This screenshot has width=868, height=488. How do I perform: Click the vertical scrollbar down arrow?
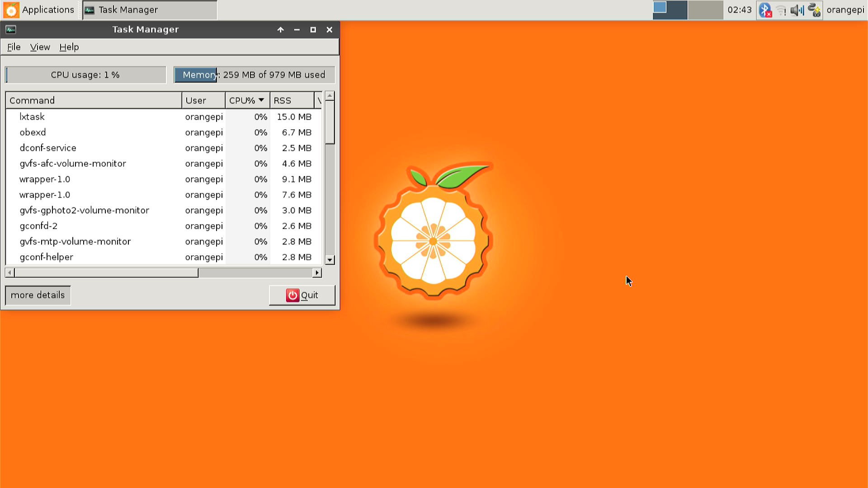point(330,260)
